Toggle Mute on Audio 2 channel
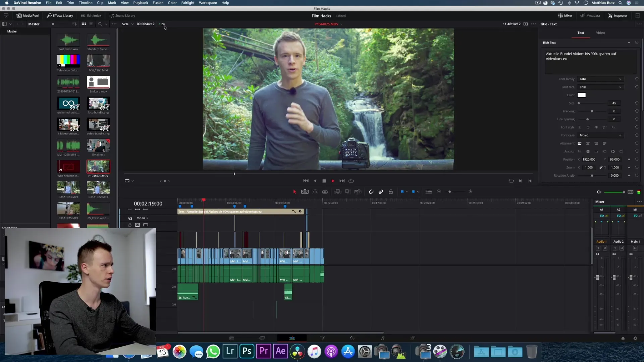The width and height of the screenshot is (644, 362). click(x=622, y=248)
